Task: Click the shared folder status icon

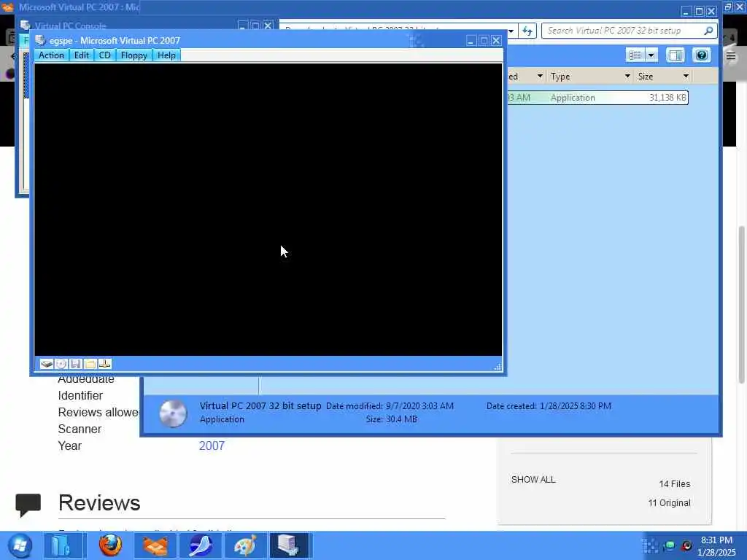Action: 90,365
